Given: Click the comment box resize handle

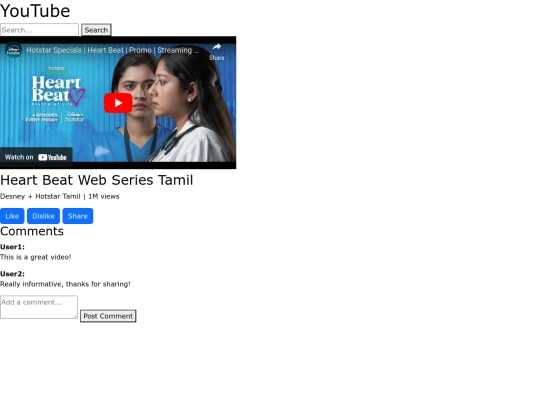Looking at the screenshot, I should pos(75,316).
